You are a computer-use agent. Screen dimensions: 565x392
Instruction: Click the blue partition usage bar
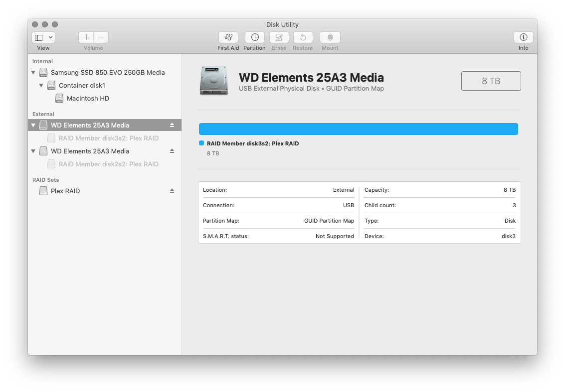pyautogui.click(x=359, y=129)
